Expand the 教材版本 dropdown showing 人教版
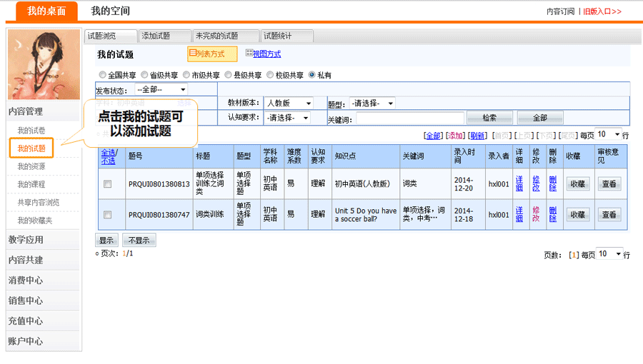The width and height of the screenshot is (643, 364). [x=288, y=103]
